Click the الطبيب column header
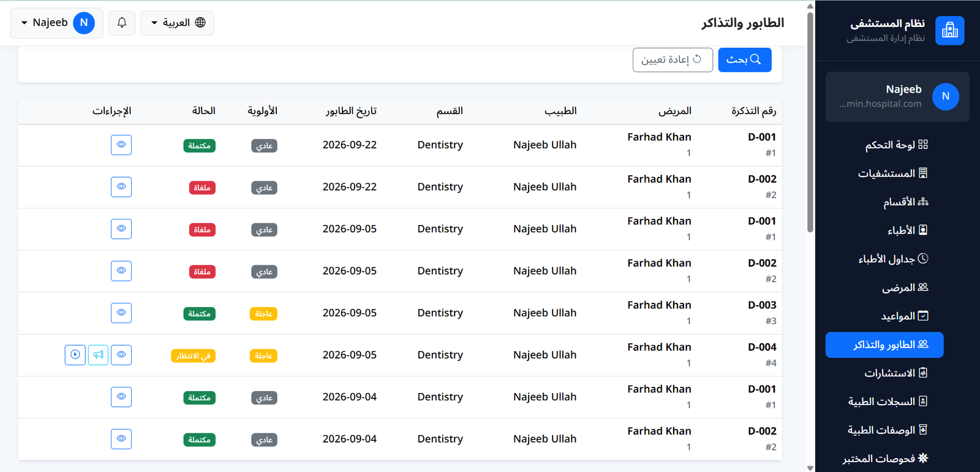This screenshot has width=980, height=472. (560, 111)
